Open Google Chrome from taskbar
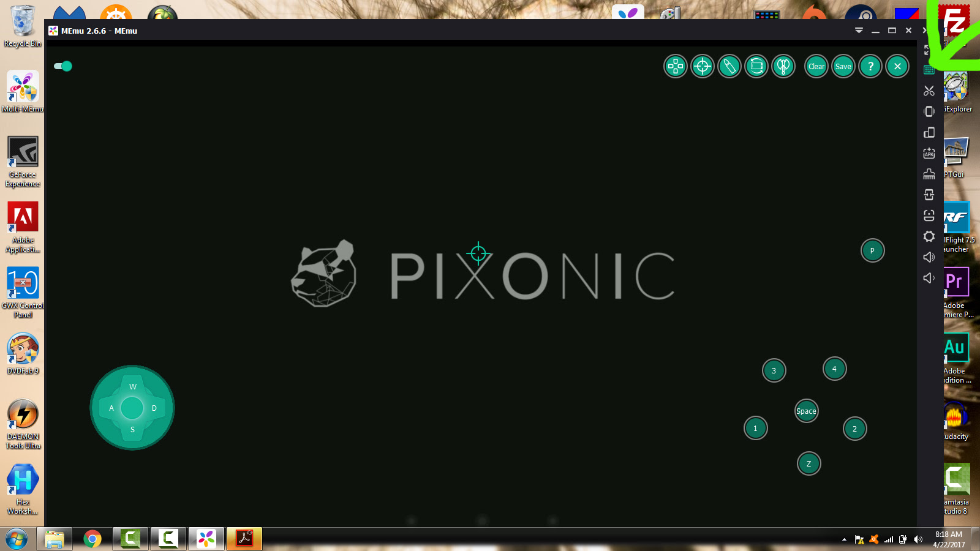Image resolution: width=980 pixels, height=551 pixels. click(x=92, y=539)
